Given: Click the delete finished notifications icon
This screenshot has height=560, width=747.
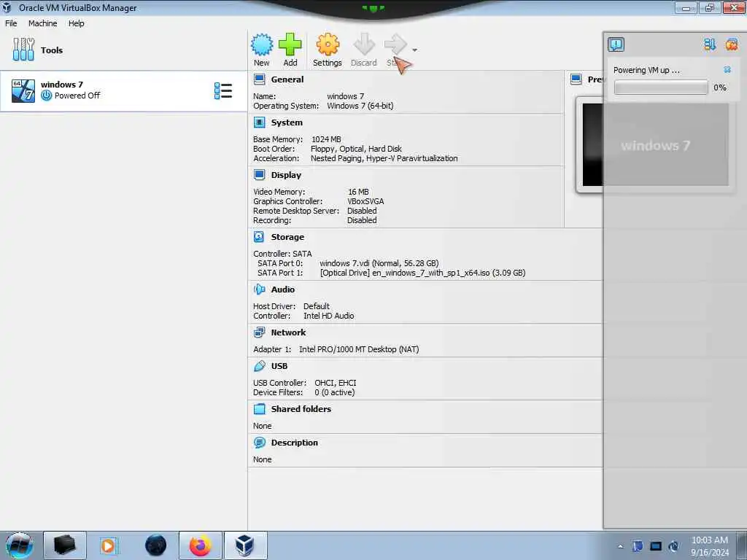Looking at the screenshot, I should tap(731, 44).
